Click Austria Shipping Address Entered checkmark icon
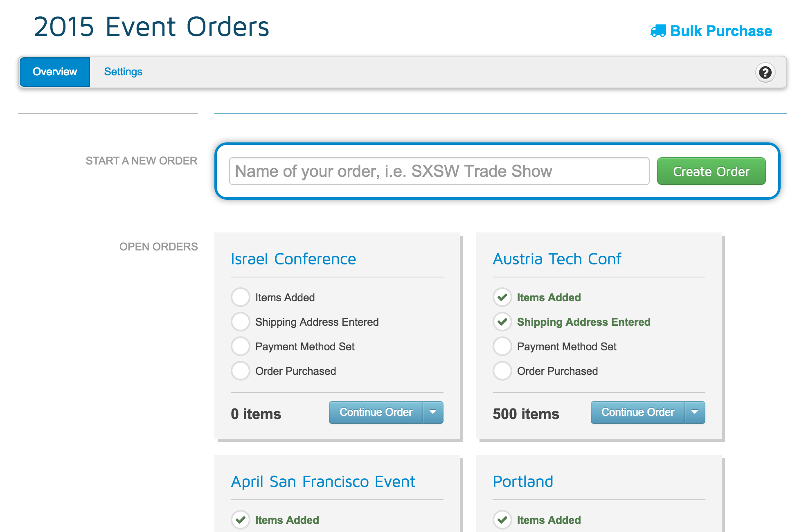806x532 pixels. tap(502, 322)
